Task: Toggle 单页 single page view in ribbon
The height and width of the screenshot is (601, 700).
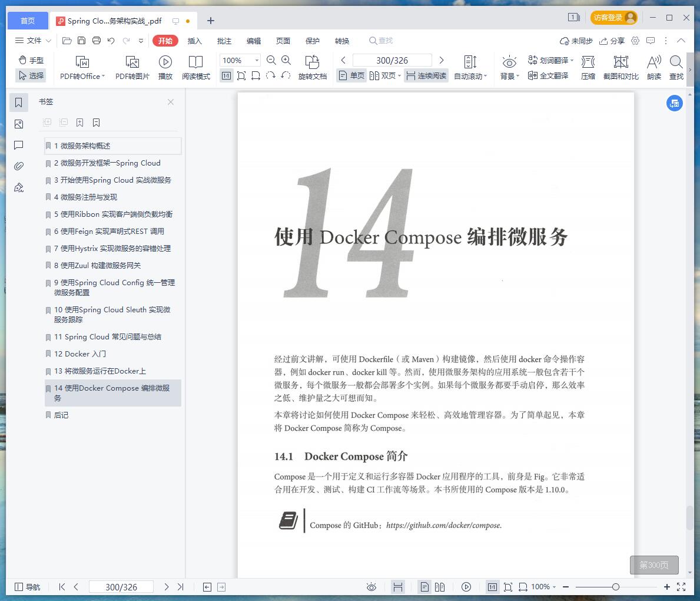Action: point(351,75)
